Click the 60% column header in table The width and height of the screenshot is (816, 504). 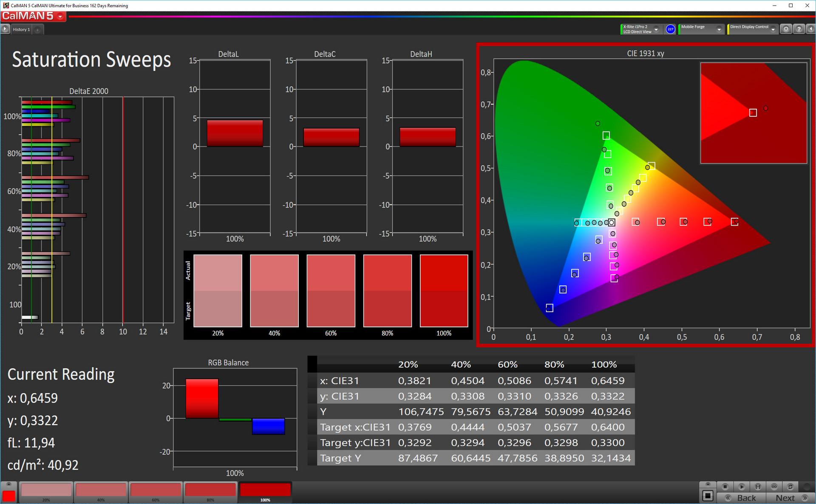click(x=507, y=365)
